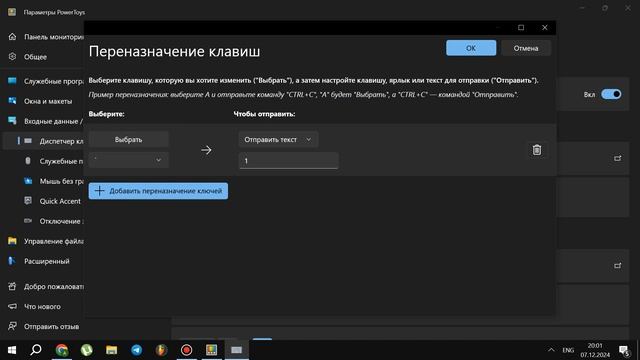Toggle the Вкл switch in PowerToys settings
Image resolution: width=640 pixels, height=360 pixels.
[x=611, y=94]
